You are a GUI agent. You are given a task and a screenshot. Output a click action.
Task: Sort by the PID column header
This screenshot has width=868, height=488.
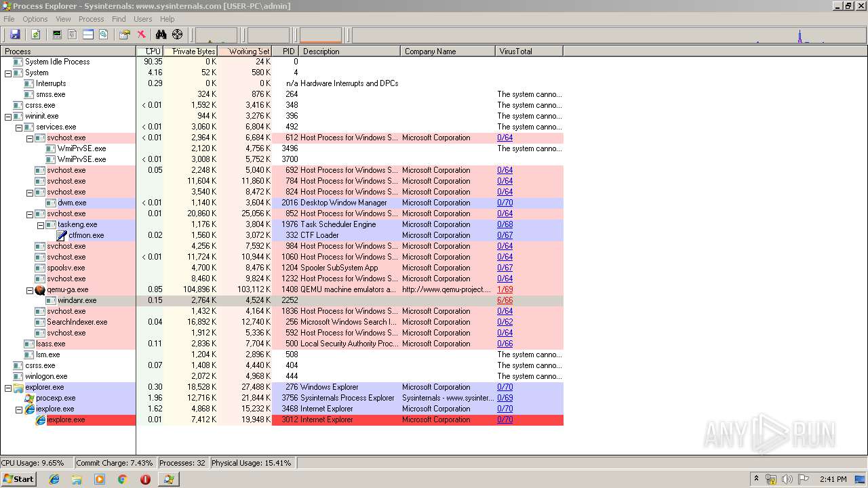tap(285, 51)
